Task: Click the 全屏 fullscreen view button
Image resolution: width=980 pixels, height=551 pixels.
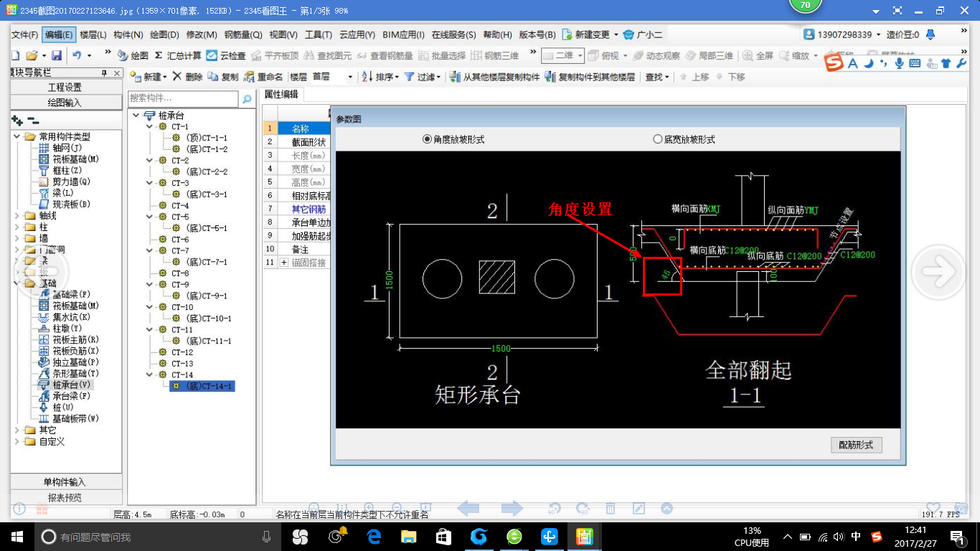Action: [x=758, y=55]
